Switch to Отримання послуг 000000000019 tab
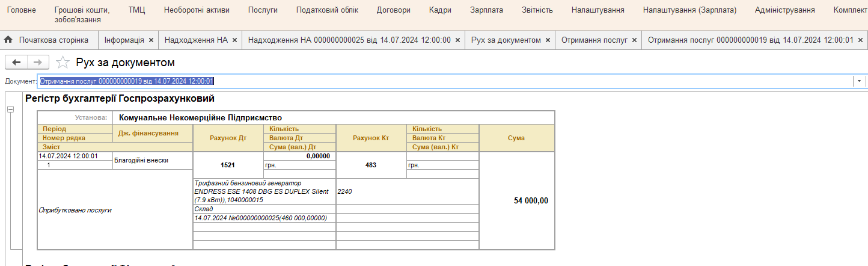Screen dimensions: 868x266 pyautogui.click(x=750, y=40)
